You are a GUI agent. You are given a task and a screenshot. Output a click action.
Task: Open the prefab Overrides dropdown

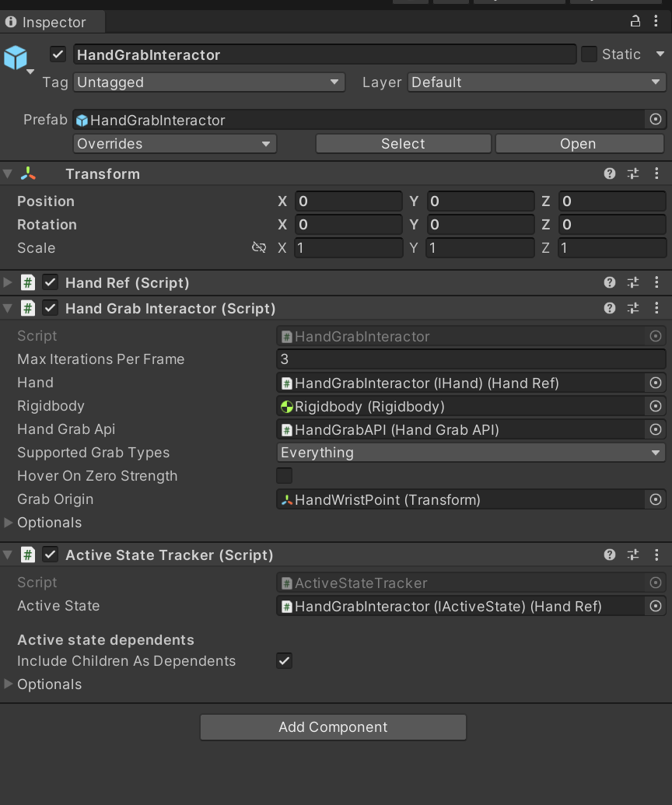pyautogui.click(x=175, y=144)
